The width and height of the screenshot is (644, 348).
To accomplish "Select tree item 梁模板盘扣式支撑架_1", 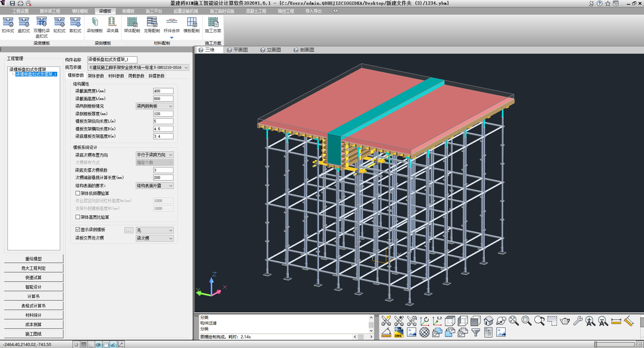I will point(36,74).
